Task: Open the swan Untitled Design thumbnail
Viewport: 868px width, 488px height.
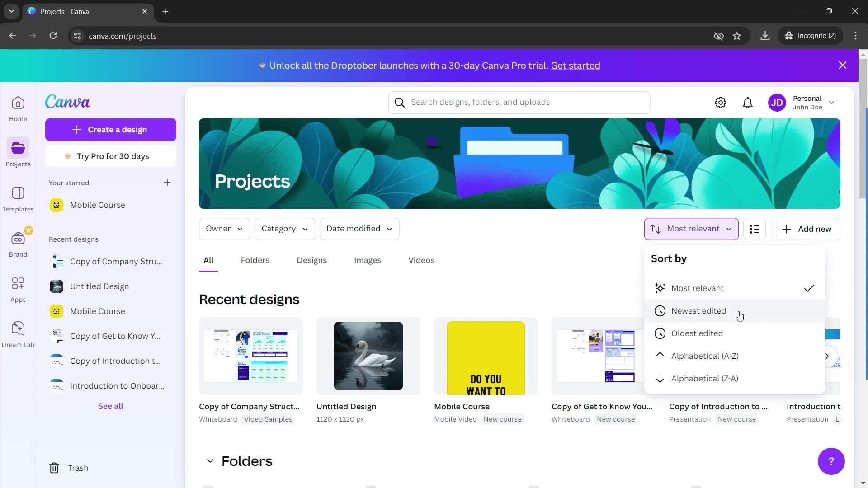Action: (x=368, y=356)
